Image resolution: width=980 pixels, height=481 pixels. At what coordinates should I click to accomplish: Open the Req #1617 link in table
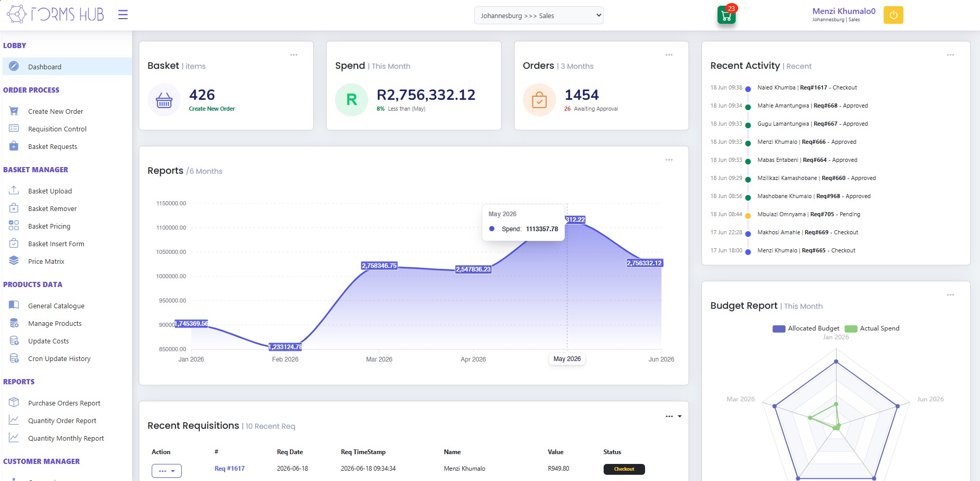click(229, 469)
